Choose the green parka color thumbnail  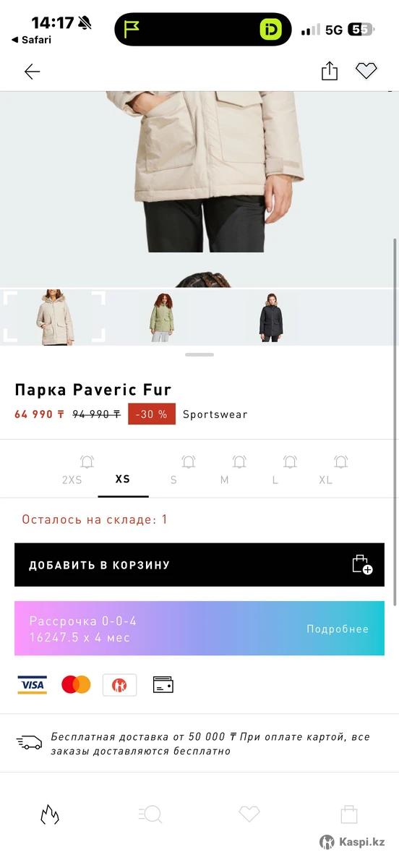point(162,317)
